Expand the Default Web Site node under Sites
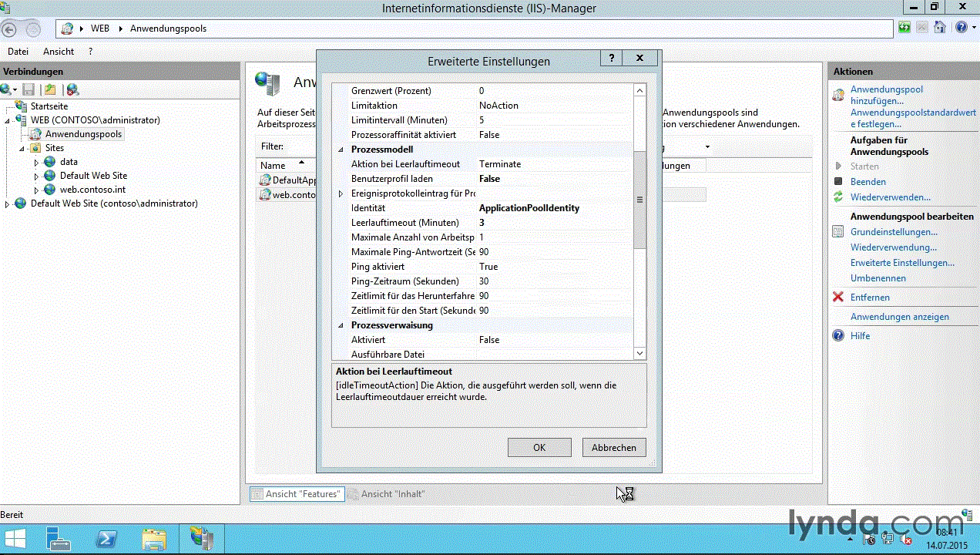The image size is (980, 555). point(36,177)
